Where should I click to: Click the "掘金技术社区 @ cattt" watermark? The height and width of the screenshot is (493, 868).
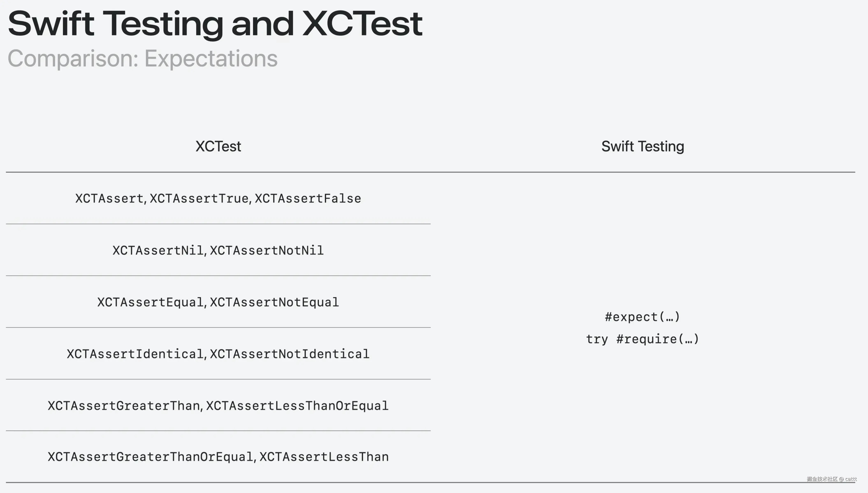tap(831, 479)
